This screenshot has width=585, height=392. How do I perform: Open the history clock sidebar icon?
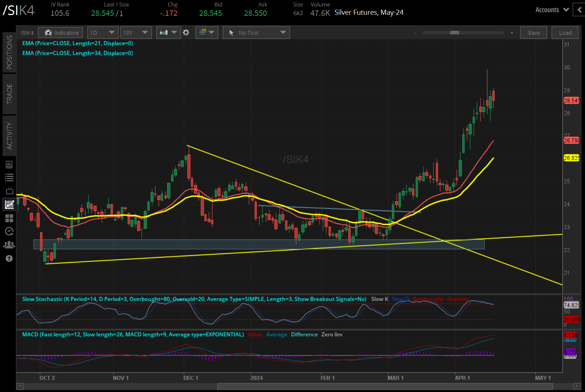[9, 231]
